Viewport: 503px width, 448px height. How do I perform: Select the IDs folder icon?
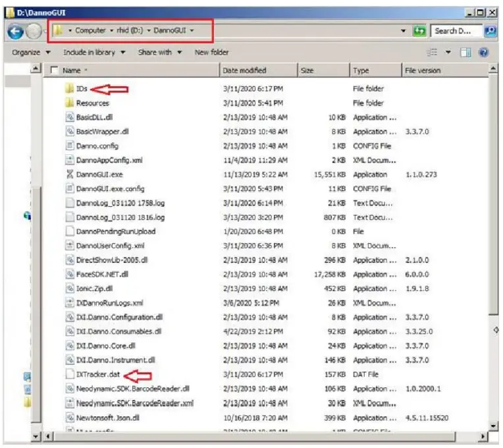pos(69,88)
